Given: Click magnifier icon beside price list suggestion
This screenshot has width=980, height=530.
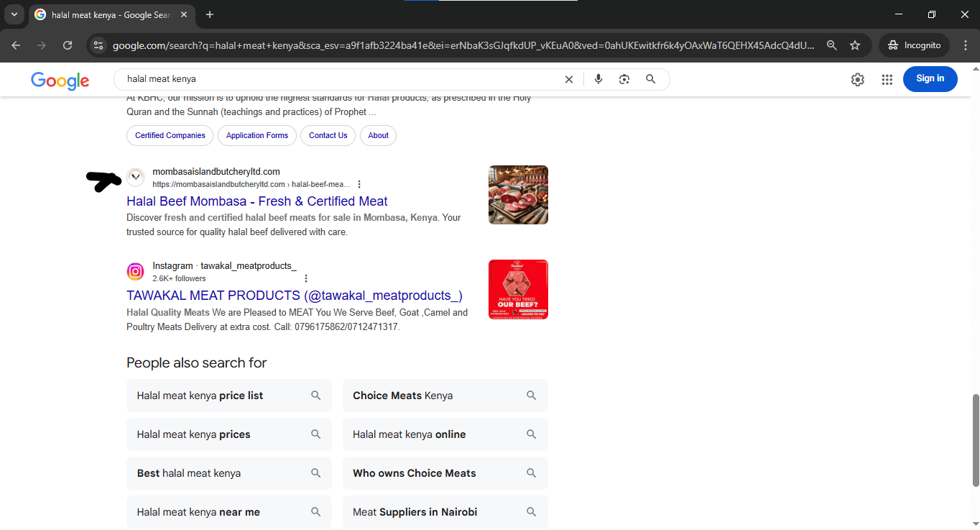Looking at the screenshot, I should tap(315, 396).
